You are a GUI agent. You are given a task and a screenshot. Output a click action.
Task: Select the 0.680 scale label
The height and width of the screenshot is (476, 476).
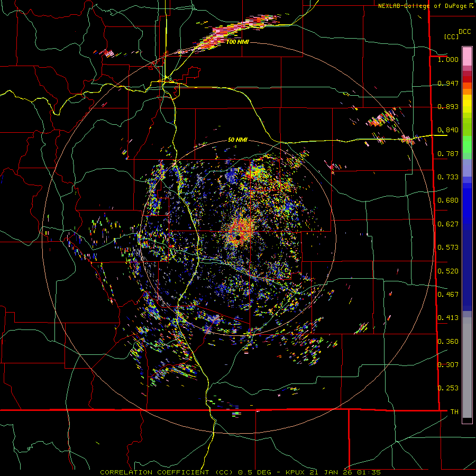click(448, 200)
